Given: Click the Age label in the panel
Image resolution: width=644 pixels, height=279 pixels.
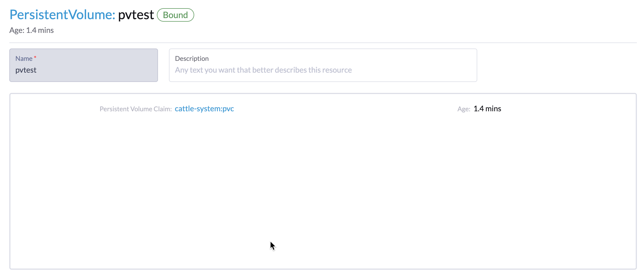Looking at the screenshot, I should coord(463,109).
